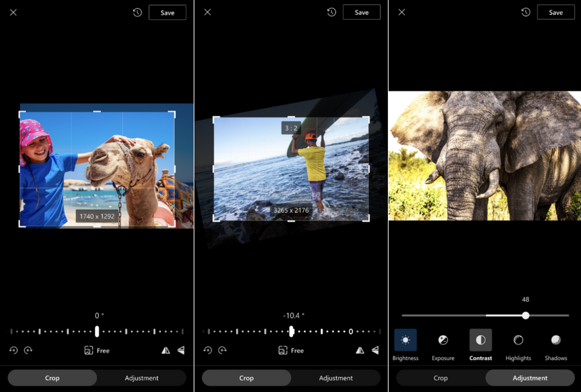This screenshot has width=581, height=392.
Task: Click the contrast slider knob at 48
Action: click(x=525, y=316)
